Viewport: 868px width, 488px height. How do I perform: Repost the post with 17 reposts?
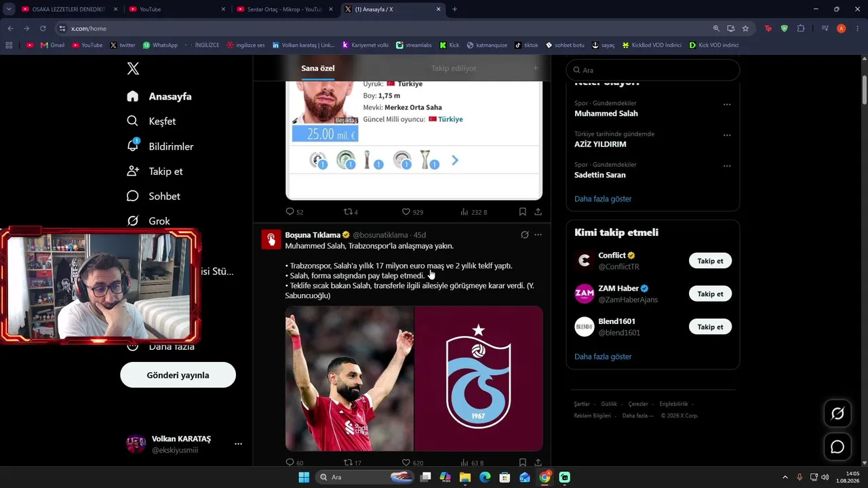click(x=352, y=463)
